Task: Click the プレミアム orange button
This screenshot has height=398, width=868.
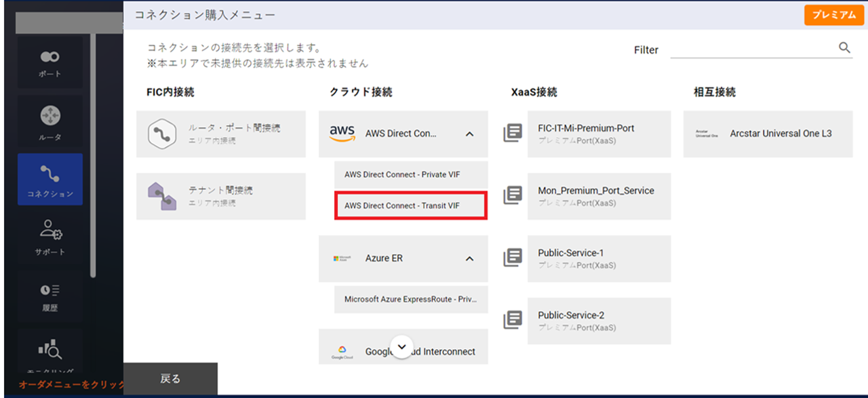Action: coord(833,15)
